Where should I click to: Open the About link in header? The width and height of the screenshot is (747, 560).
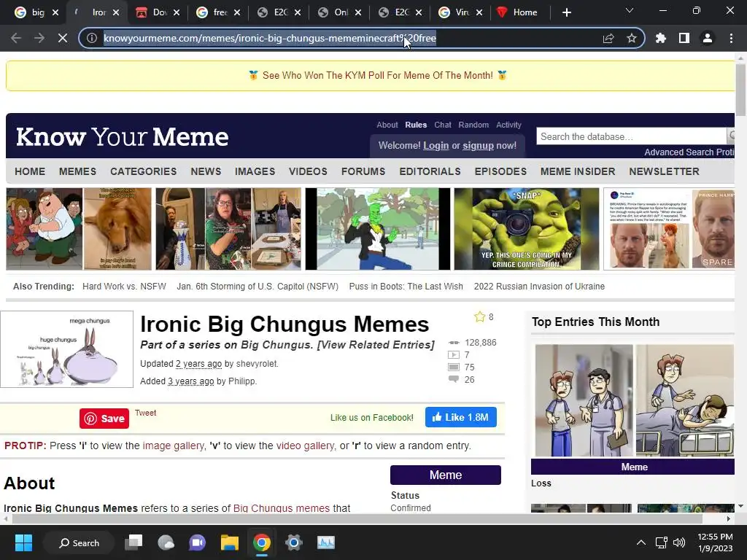point(387,125)
